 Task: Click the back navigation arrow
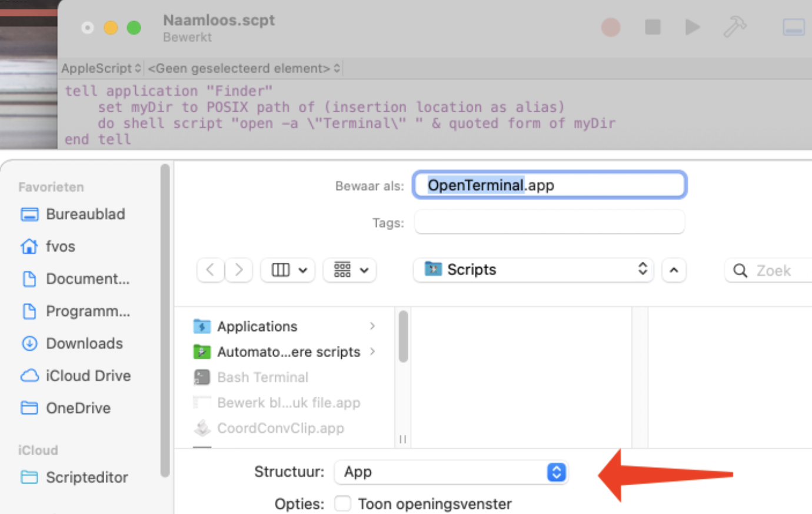coord(210,269)
